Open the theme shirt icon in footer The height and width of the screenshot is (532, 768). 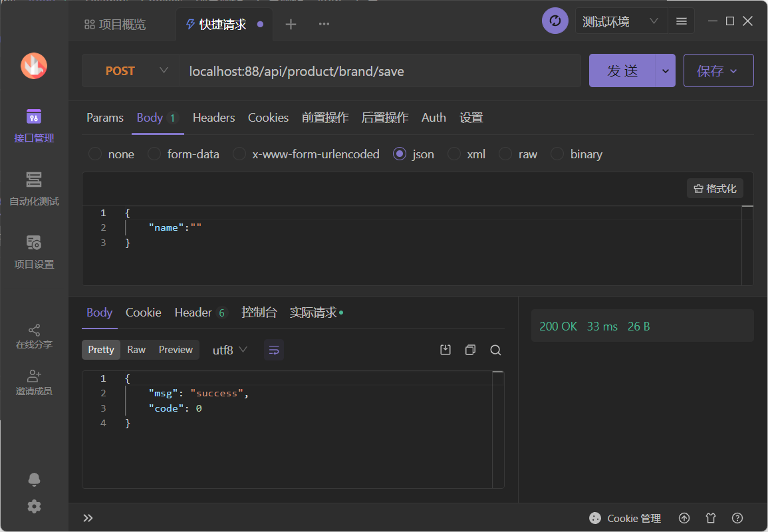pyautogui.click(x=711, y=518)
